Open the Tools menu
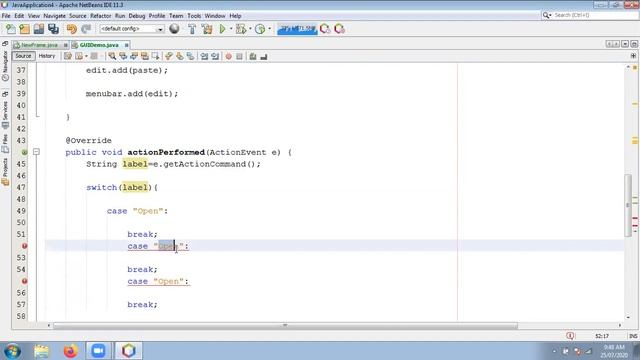 [x=194, y=16]
